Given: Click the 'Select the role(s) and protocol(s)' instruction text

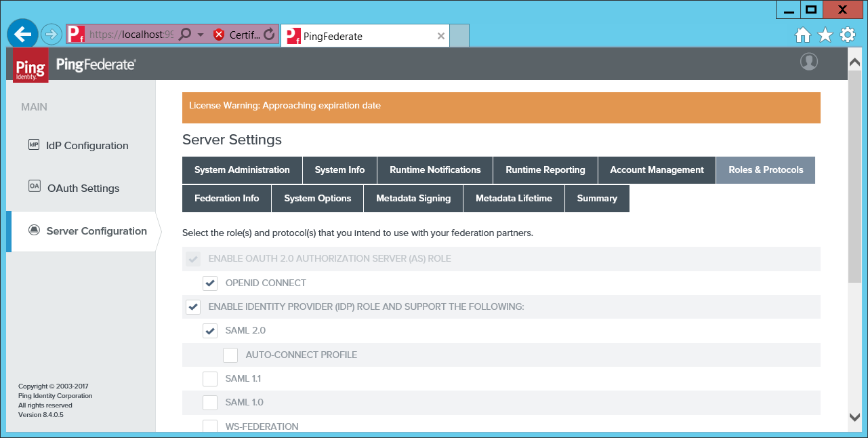Looking at the screenshot, I should click(358, 233).
